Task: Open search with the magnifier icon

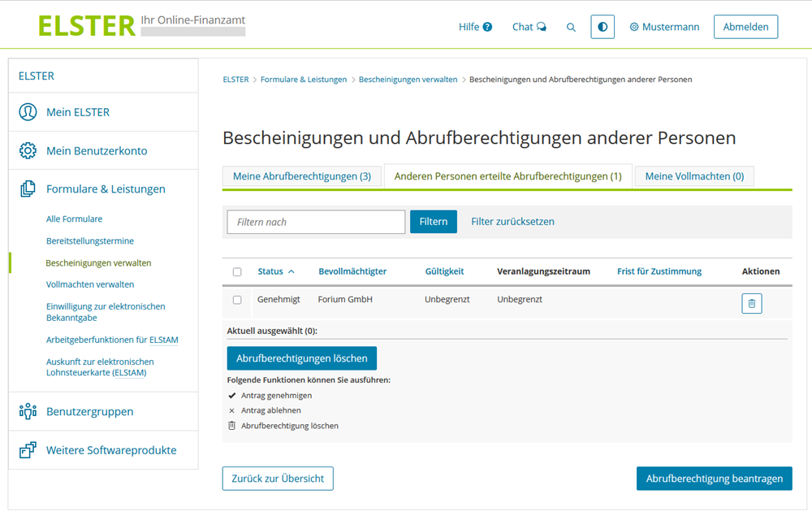Action: tap(571, 27)
